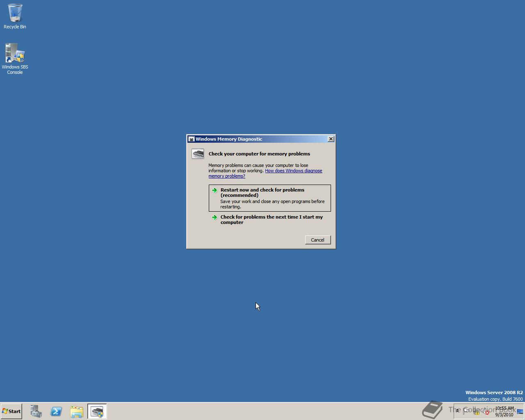Launch Windows PowerShell from the taskbar
Screen dimensions: 525x420
click(x=56, y=411)
